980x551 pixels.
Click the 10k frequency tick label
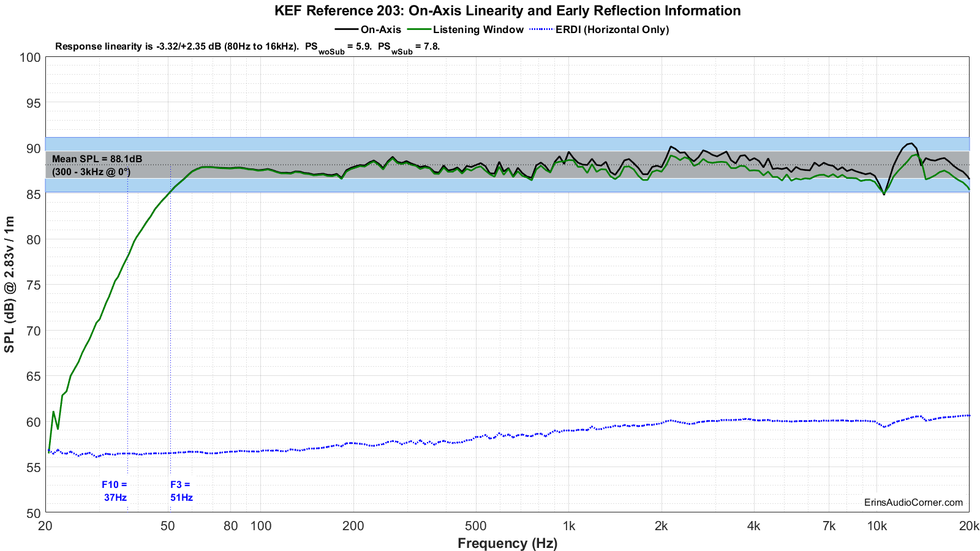tap(876, 526)
